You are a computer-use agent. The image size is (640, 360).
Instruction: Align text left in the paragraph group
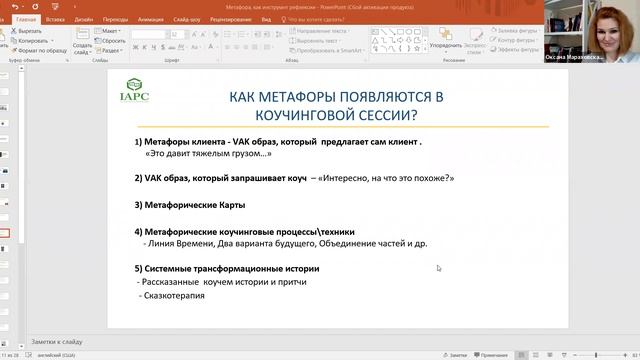227,48
